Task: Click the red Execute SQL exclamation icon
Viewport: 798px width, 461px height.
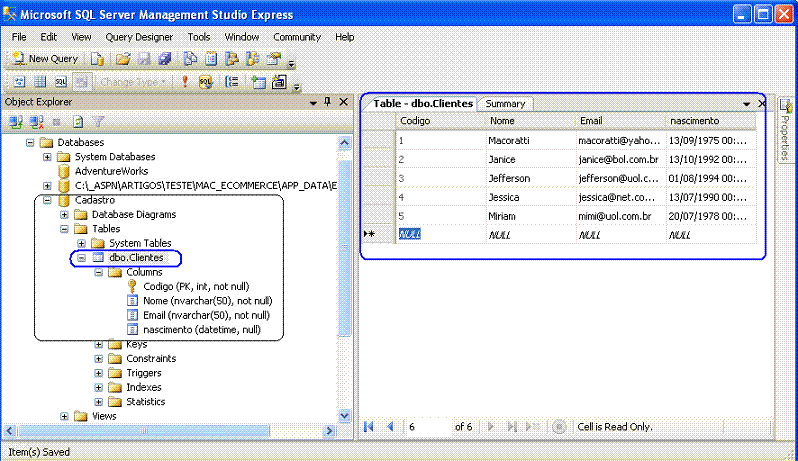Action: coord(185,82)
